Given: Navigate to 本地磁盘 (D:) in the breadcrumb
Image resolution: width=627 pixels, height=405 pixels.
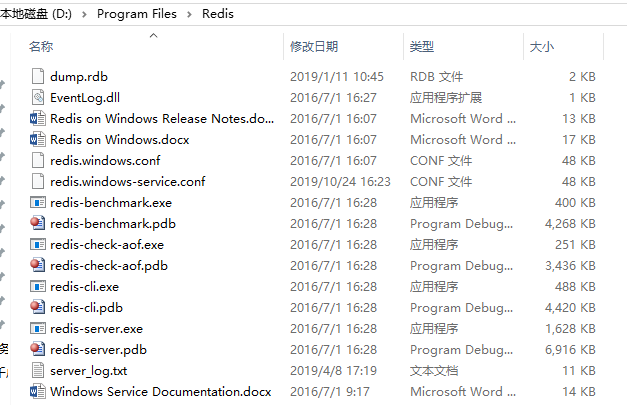Looking at the screenshot, I should click(36, 14).
